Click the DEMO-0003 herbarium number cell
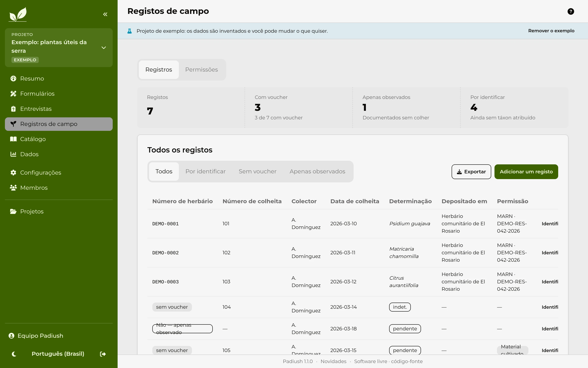Image resolution: width=588 pixels, height=368 pixels. pyautogui.click(x=165, y=282)
